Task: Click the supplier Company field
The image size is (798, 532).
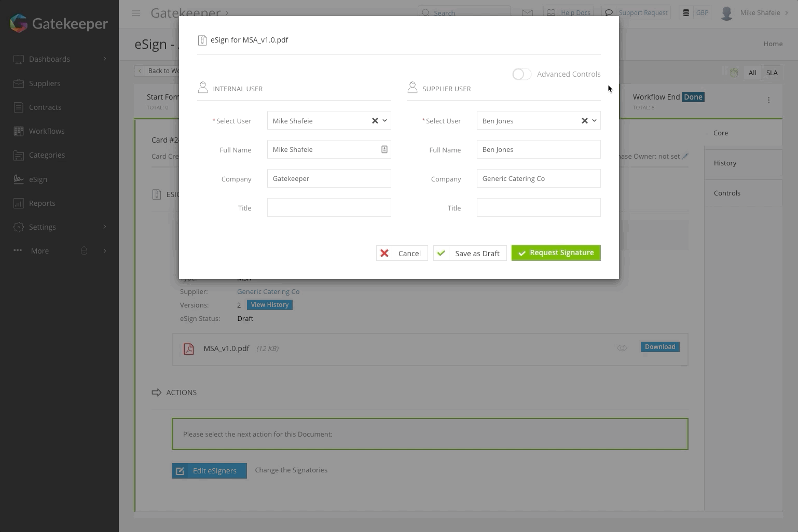Action: 539,178
